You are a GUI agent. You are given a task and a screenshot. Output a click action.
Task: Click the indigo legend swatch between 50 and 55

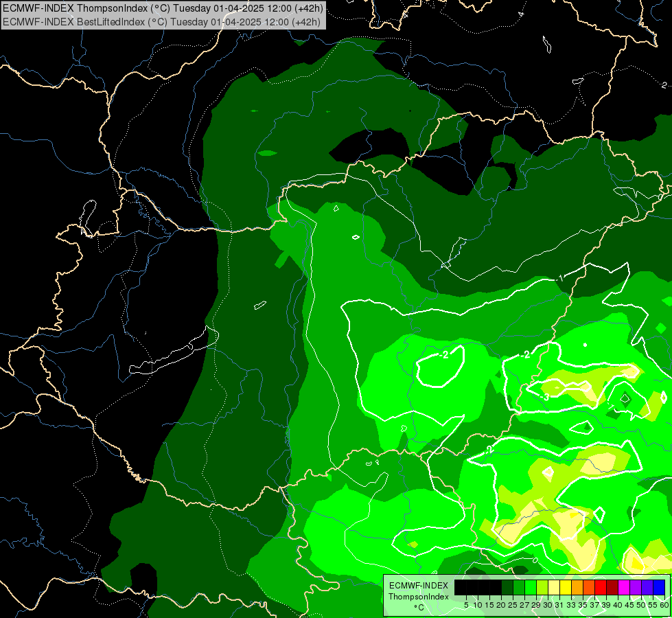coord(647,587)
